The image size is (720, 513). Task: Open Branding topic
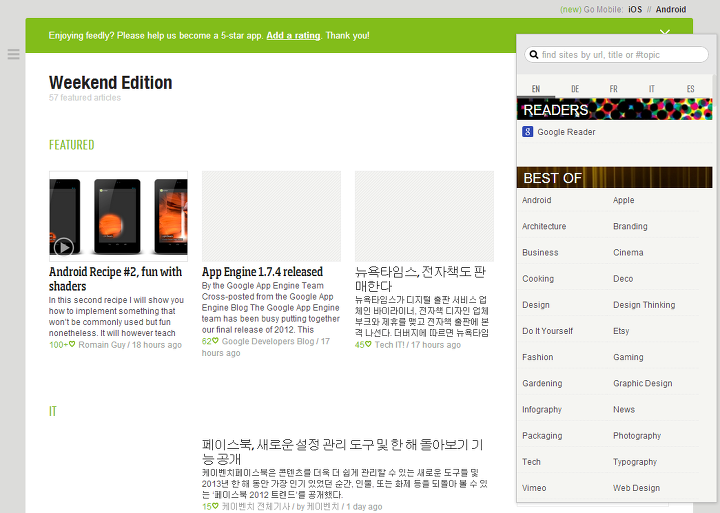point(630,226)
